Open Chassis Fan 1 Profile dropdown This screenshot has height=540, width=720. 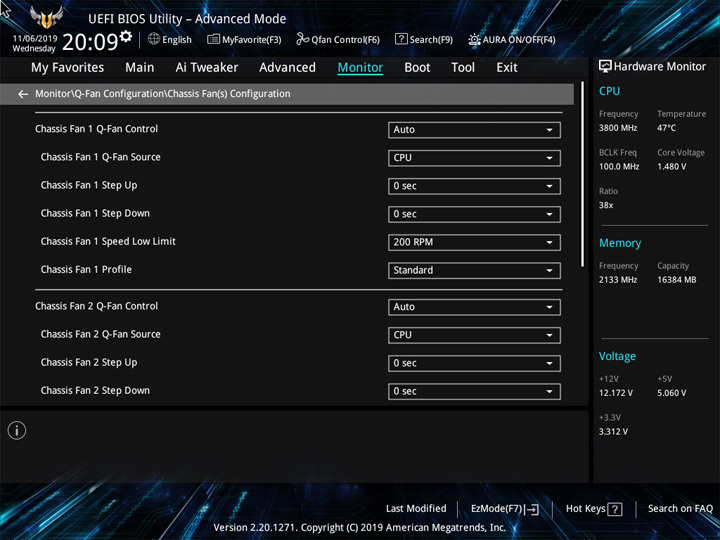click(474, 270)
